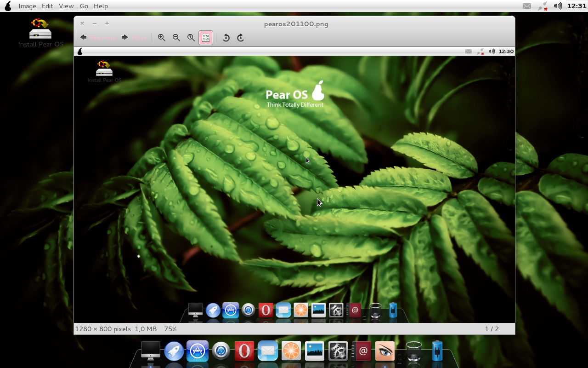Open the Go menu
Screen dimensions: 588x368
[x=84, y=6]
